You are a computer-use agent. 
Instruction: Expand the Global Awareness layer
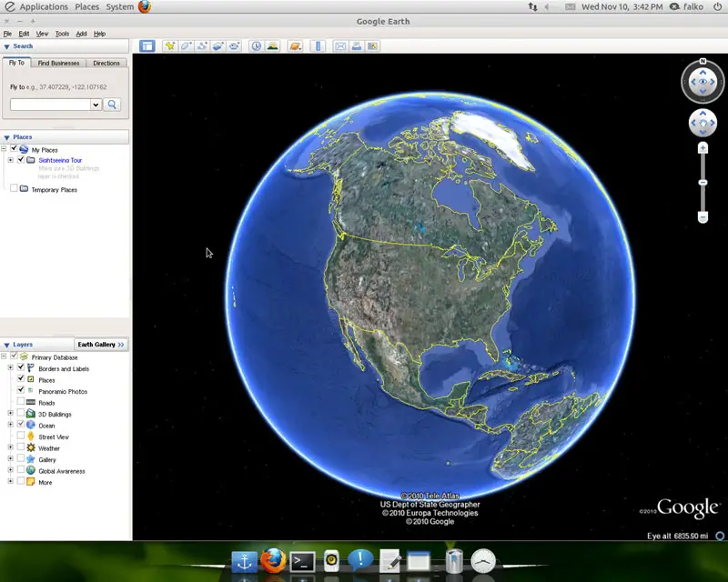tap(10, 469)
